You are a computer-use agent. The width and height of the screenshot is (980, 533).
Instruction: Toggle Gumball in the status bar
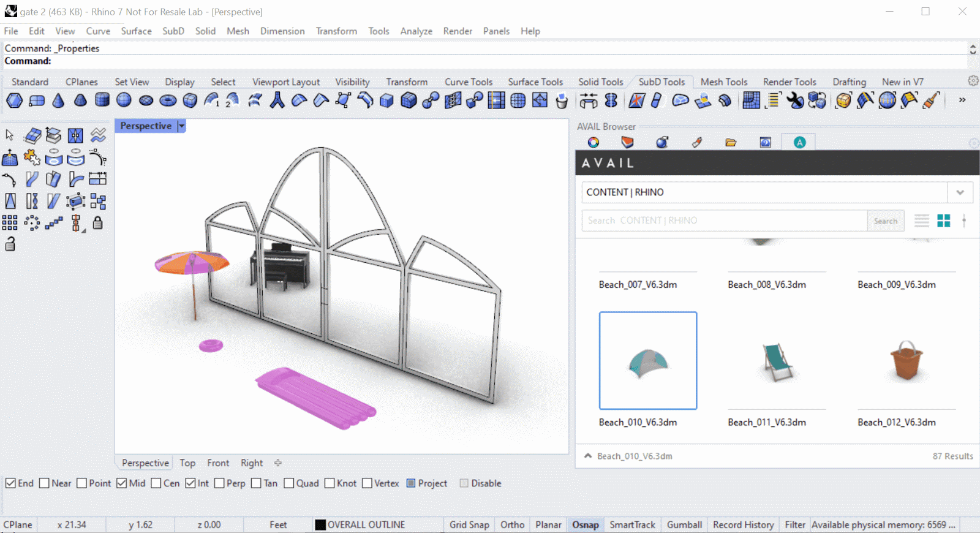coord(684,525)
